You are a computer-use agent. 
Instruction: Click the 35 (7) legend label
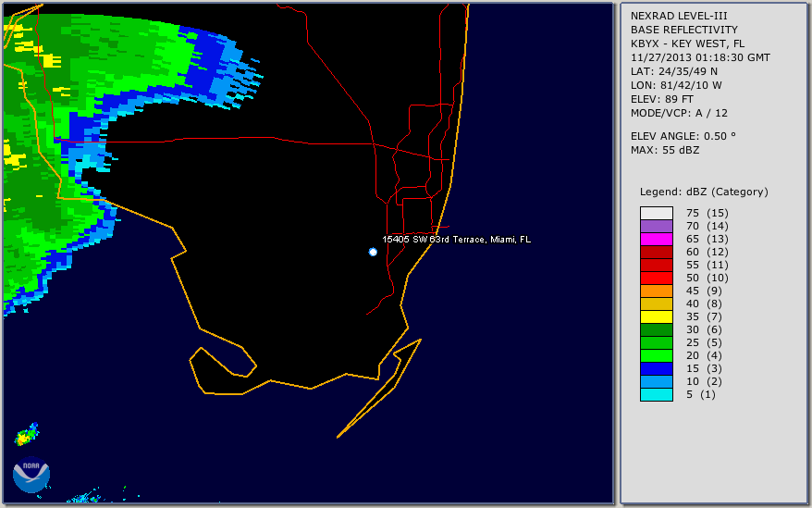click(705, 316)
